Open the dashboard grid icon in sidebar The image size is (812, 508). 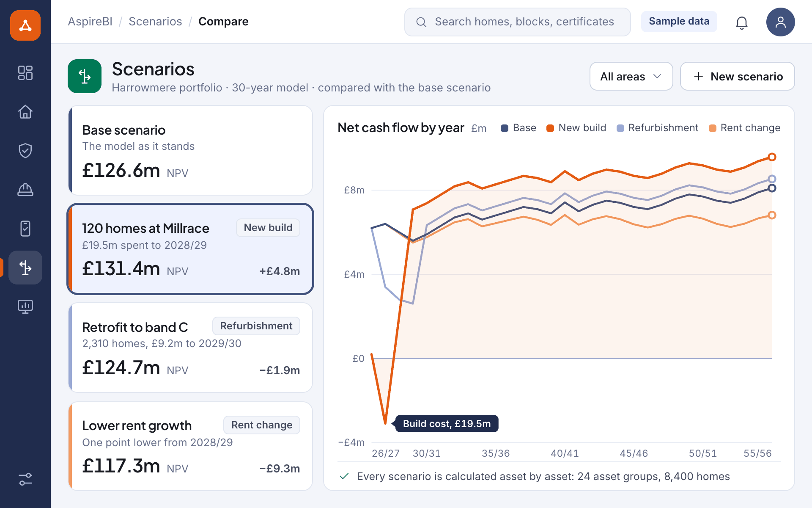(25, 73)
